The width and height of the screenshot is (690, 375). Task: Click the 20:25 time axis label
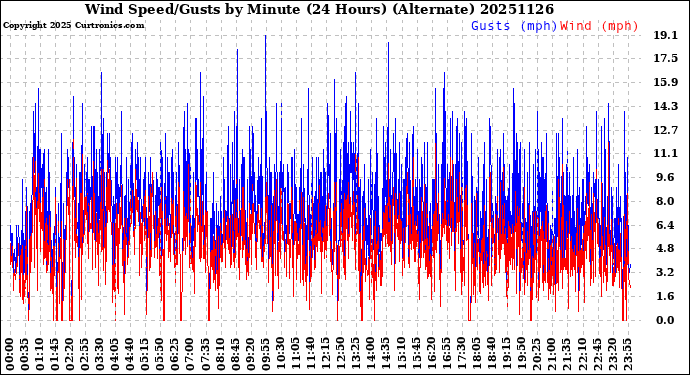click(x=536, y=354)
